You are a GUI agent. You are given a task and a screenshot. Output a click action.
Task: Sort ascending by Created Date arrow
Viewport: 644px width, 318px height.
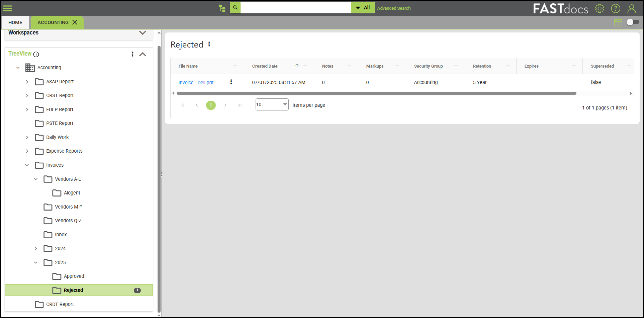(297, 66)
